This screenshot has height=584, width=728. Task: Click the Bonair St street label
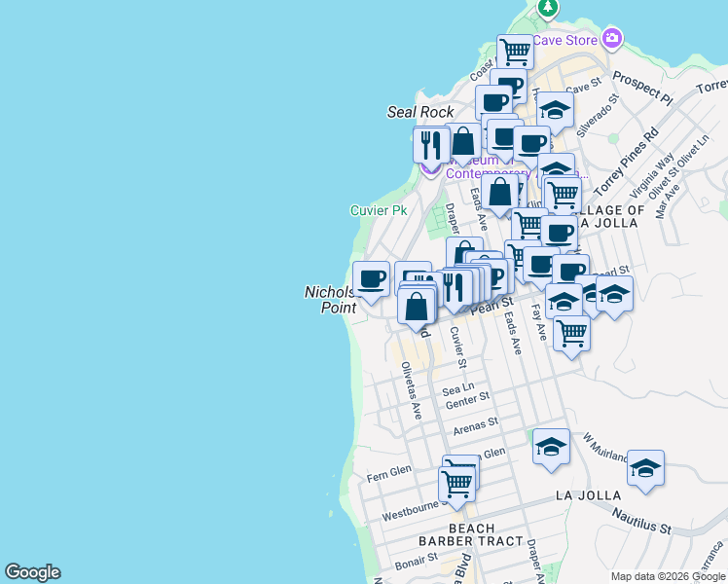pos(416,562)
